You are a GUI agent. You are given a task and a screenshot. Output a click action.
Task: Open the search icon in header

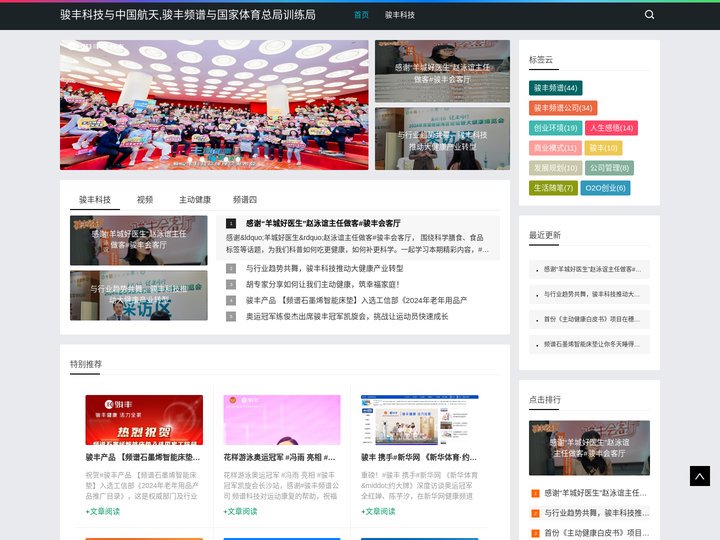[x=649, y=15]
